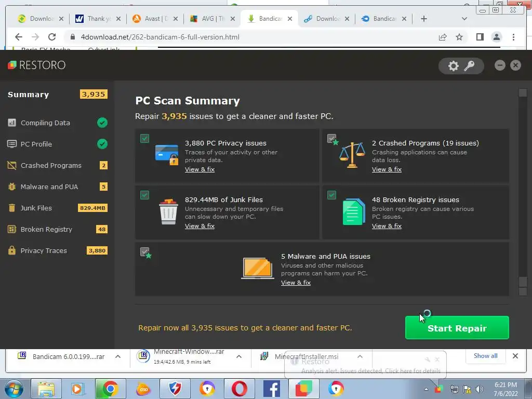
Task: Click the Restoro logo in header
Action: pos(37,65)
